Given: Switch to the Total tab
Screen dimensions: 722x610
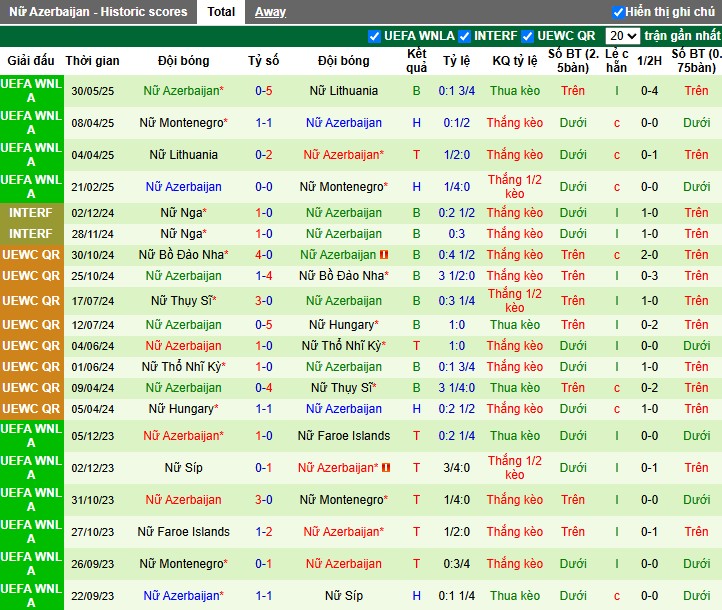Looking at the screenshot, I should point(221,12).
